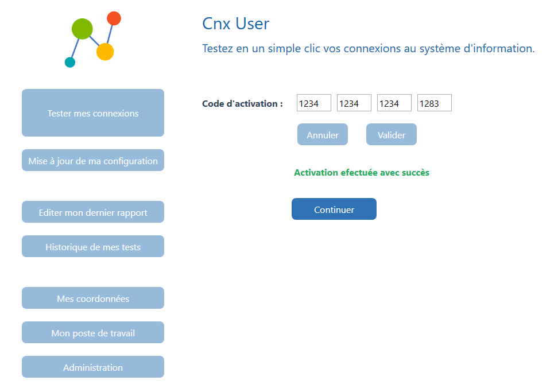Viewport: 558px width, 392px height.
Task: View Historique de mes tests
Action: pyautogui.click(x=93, y=246)
